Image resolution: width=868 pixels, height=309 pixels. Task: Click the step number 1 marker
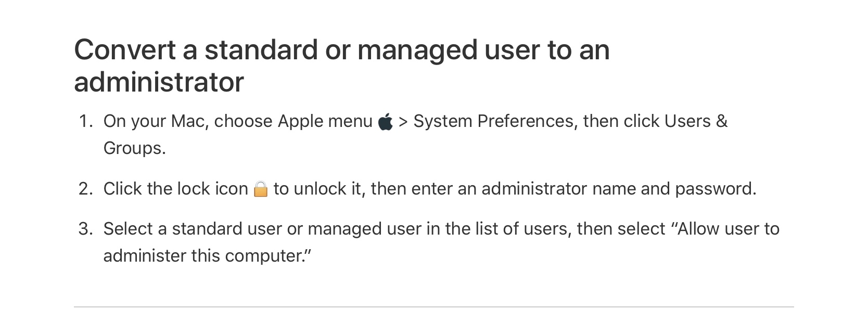tap(86, 121)
